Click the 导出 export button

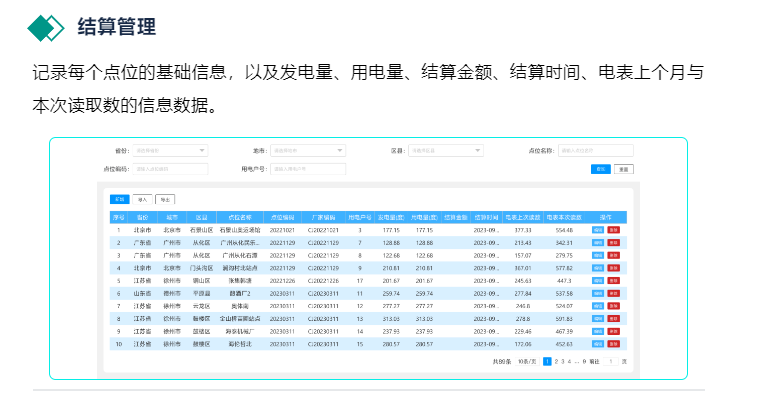(165, 199)
